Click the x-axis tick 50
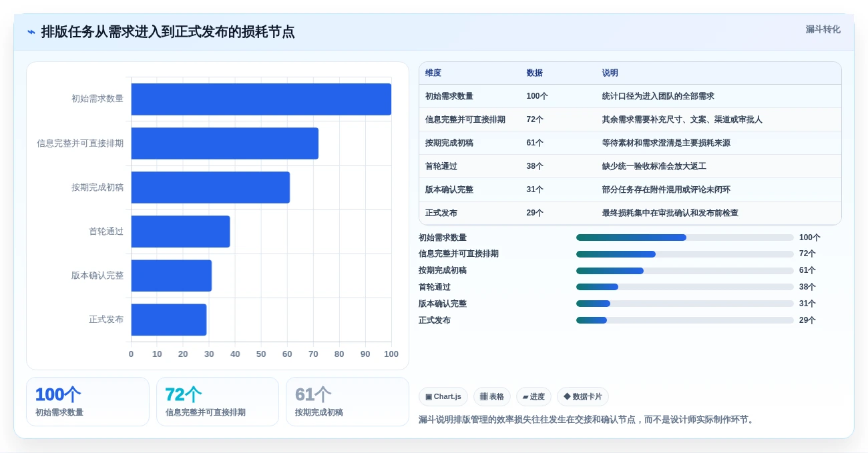 (x=261, y=354)
